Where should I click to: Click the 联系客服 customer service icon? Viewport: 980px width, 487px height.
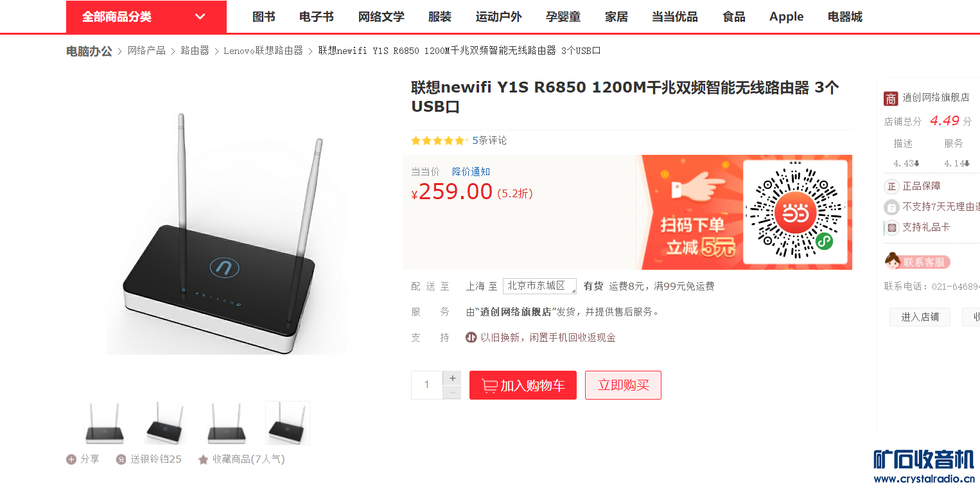917,261
